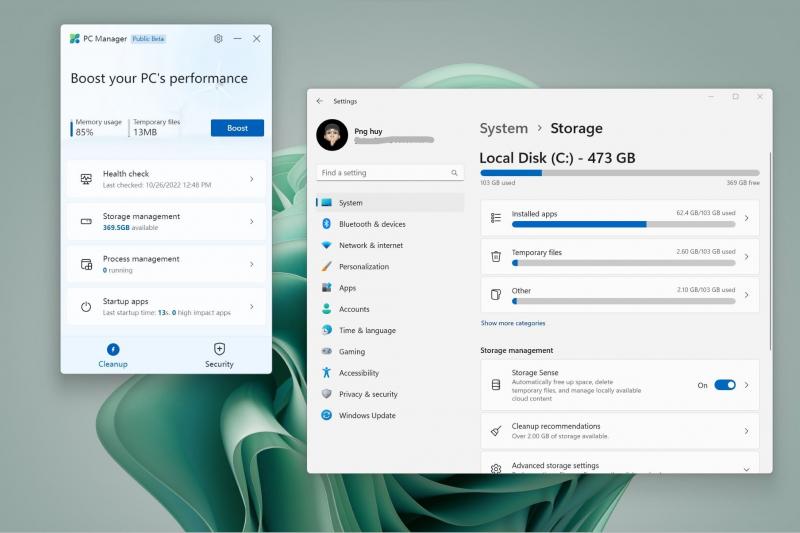Select the Cleanup tab in PC Manager
Image resolution: width=800 pixels, height=533 pixels.
pyautogui.click(x=113, y=355)
